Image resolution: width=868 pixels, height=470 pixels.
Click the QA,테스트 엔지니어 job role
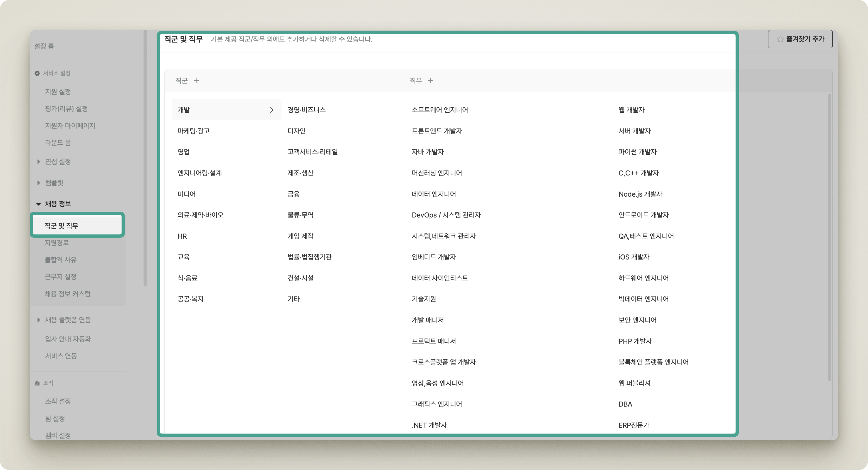[646, 236]
